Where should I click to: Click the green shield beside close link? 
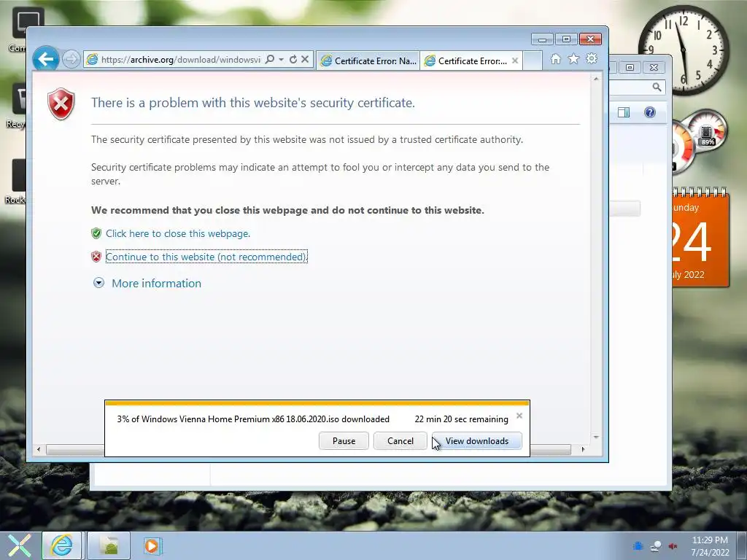(x=96, y=233)
